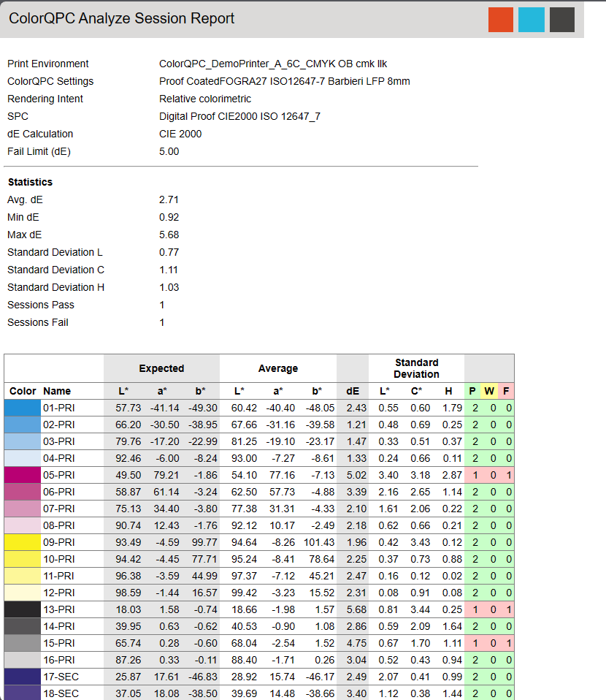Screen dimensions: 606x700
Task: Click average b* value 101.43 in 09-PRI row
Action: [319, 542]
